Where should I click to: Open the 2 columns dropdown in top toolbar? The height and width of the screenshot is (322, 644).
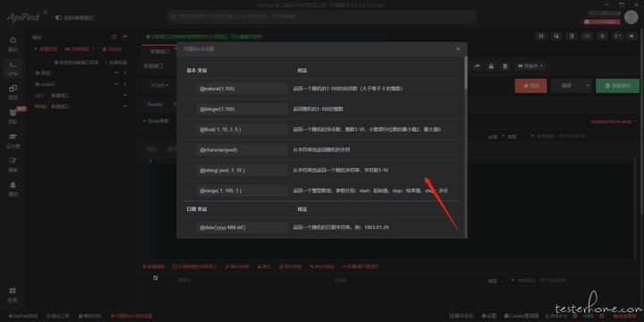(618, 36)
